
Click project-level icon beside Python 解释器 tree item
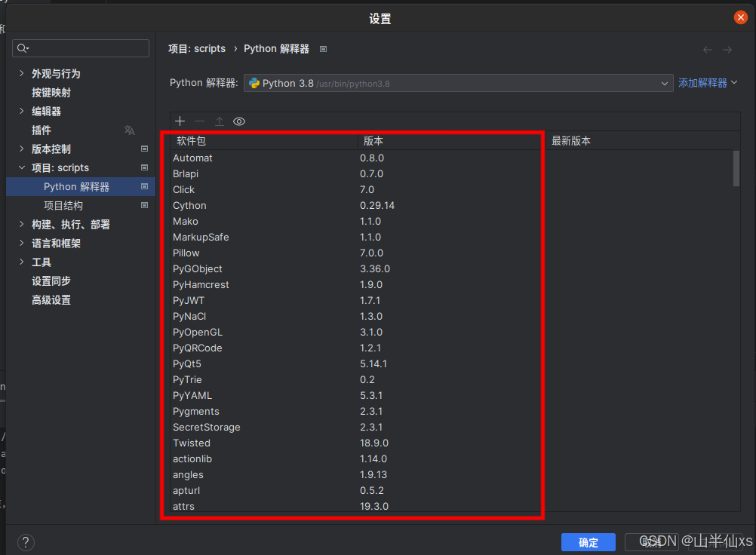pyautogui.click(x=144, y=186)
